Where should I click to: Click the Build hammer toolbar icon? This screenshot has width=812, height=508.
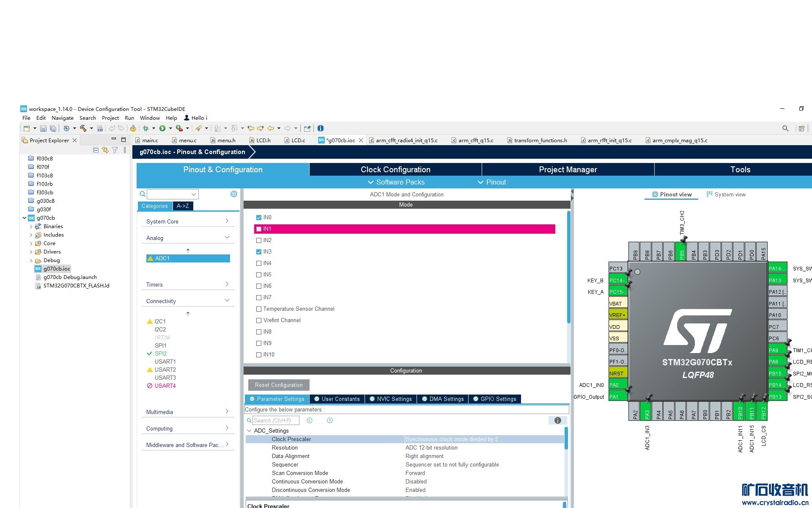point(83,128)
